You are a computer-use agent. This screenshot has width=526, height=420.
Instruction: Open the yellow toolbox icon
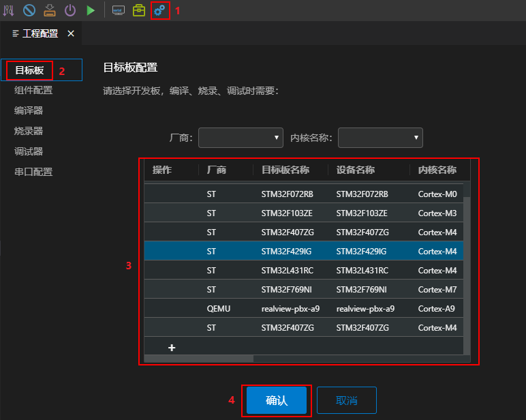pyautogui.click(x=139, y=10)
